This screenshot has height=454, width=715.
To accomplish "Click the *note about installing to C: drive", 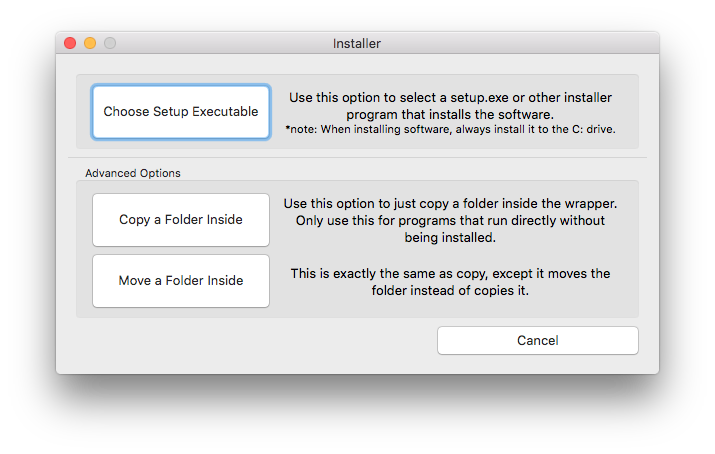I will pos(450,129).
